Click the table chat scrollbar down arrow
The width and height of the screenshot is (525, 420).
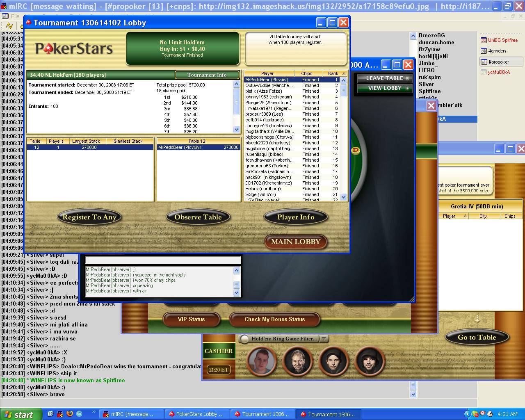pos(236,293)
